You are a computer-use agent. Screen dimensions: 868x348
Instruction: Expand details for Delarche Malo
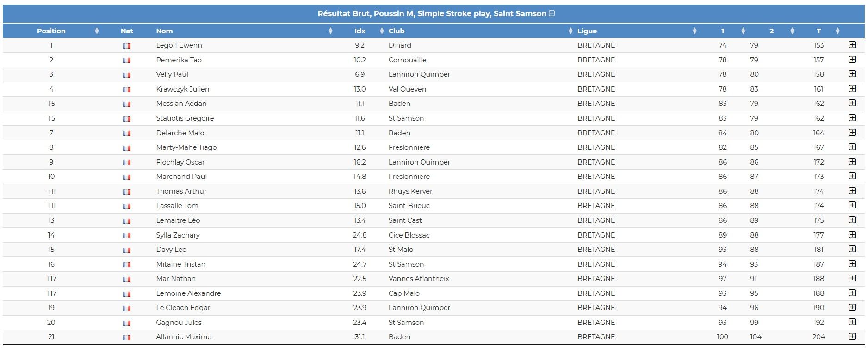tap(852, 133)
